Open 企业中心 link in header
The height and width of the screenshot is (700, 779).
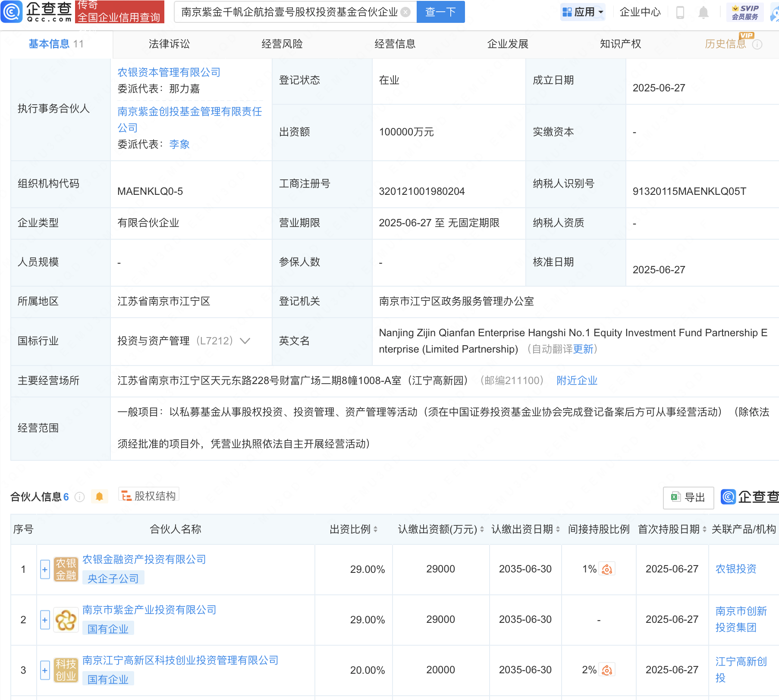640,12
